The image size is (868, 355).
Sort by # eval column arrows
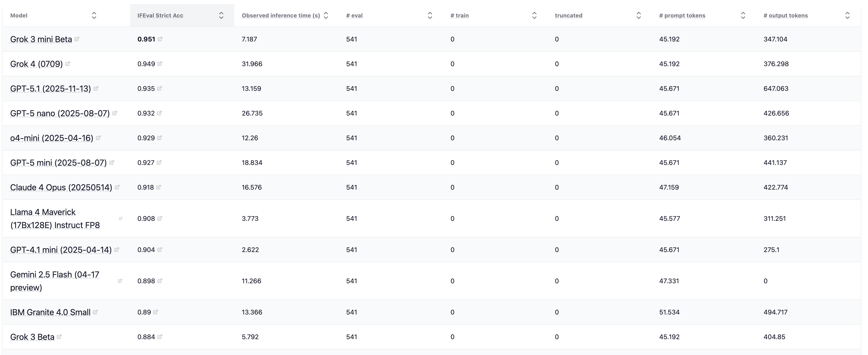point(430,16)
